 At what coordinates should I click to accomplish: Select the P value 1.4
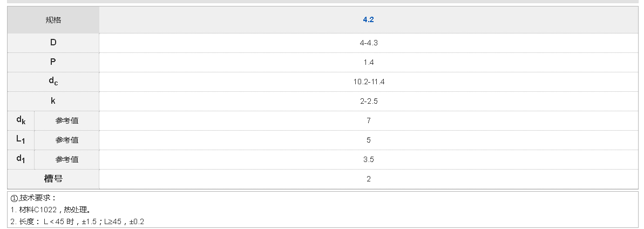click(369, 62)
